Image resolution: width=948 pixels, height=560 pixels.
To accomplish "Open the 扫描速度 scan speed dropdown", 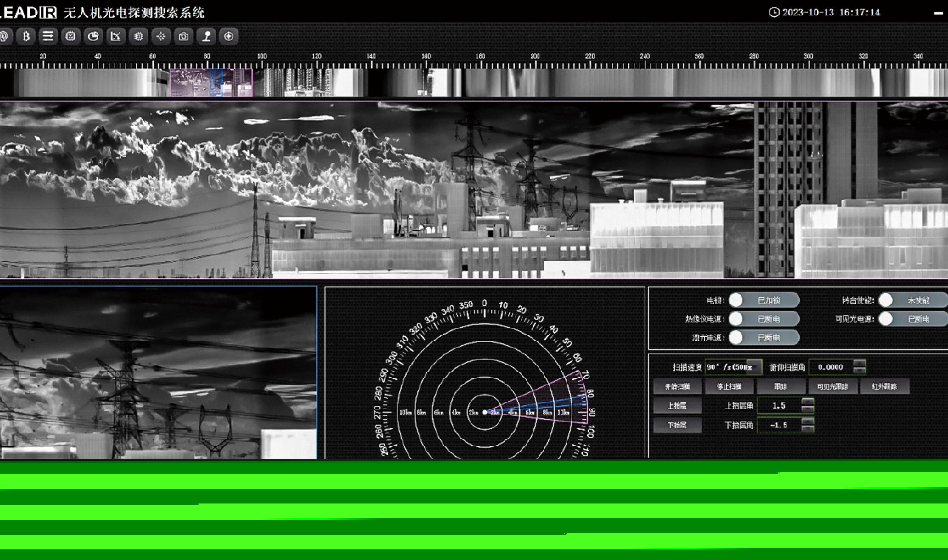I will (x=754, y=367).
